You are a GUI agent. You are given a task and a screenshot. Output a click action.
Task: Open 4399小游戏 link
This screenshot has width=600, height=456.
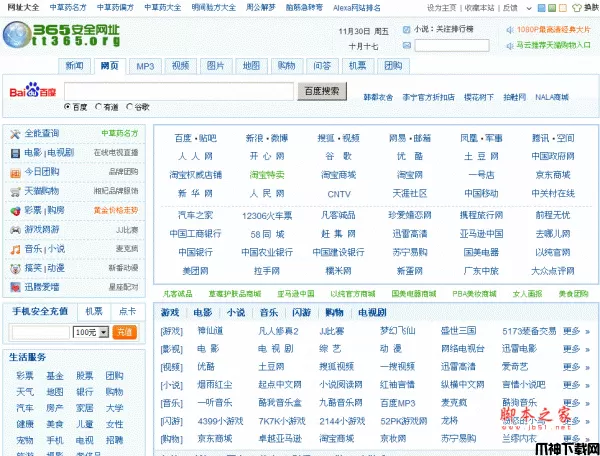coord(220,421)
